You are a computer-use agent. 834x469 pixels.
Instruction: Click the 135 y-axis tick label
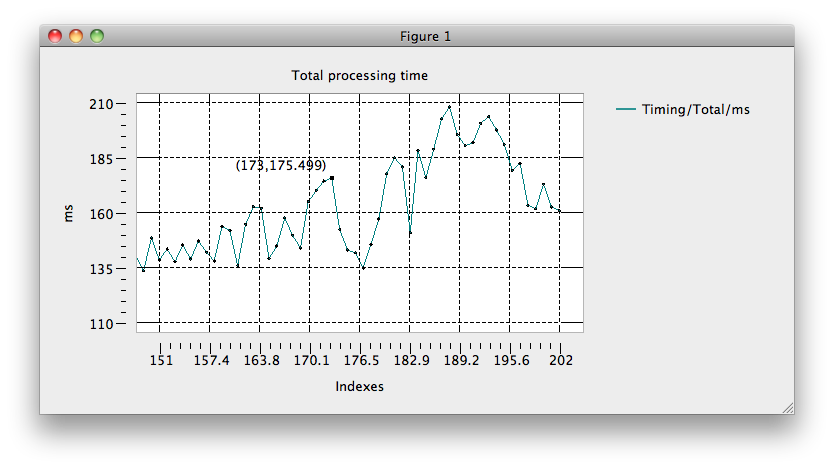[102, 269]
